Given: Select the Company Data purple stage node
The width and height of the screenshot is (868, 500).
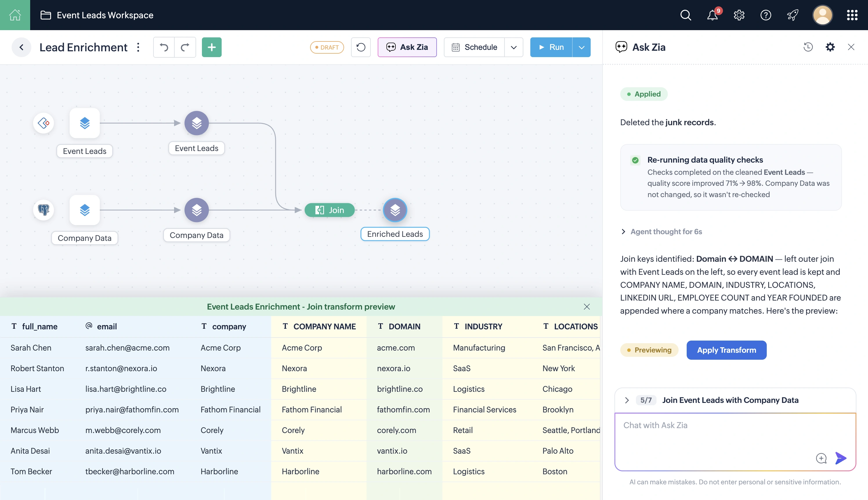Looking at the screenshot, I should pos(197,210).
